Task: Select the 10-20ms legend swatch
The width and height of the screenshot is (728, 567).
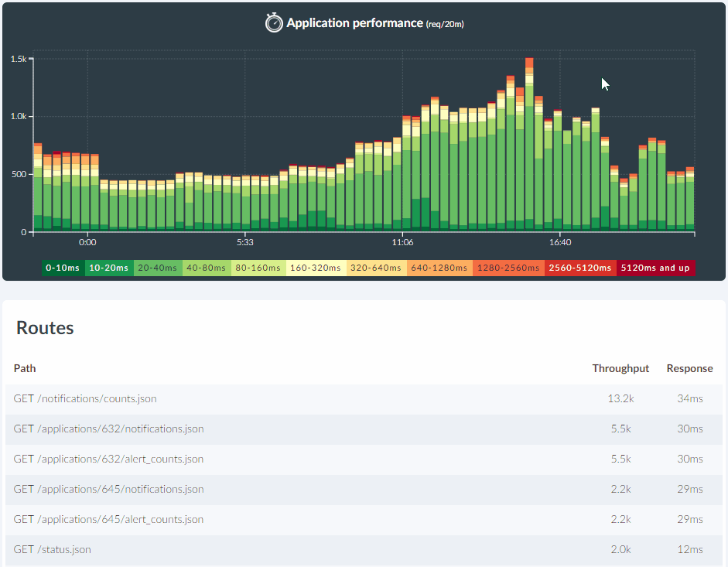Action: [x=109, y=268]
